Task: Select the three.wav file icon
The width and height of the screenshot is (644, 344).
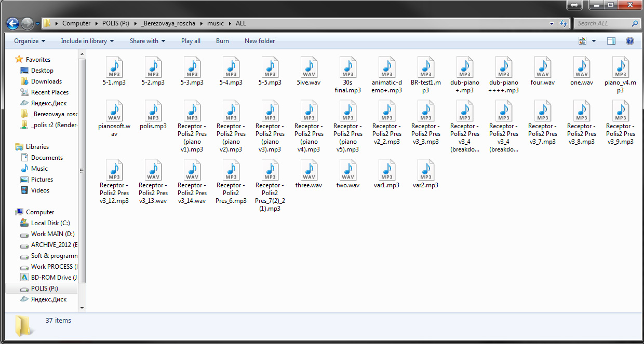Action: coord(309,170)
